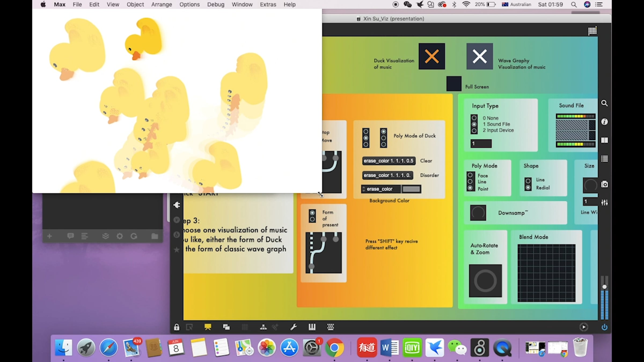Click the Input Type number box

481,143
